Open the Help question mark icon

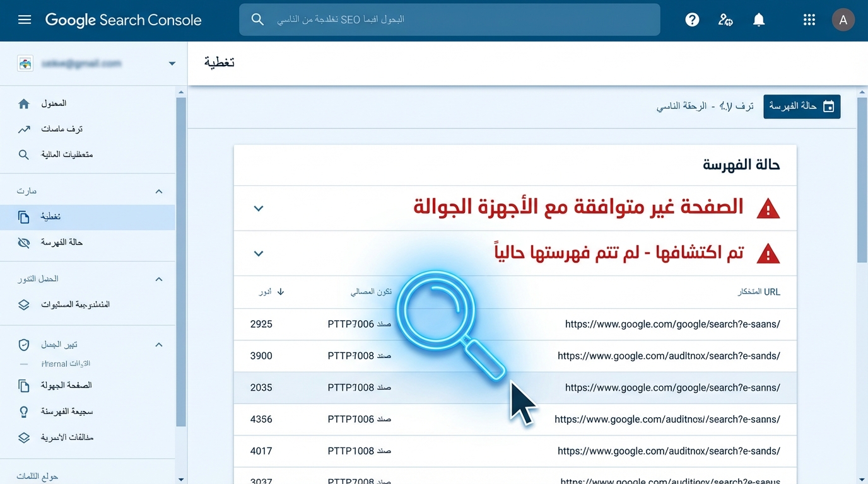click(692, 20)
